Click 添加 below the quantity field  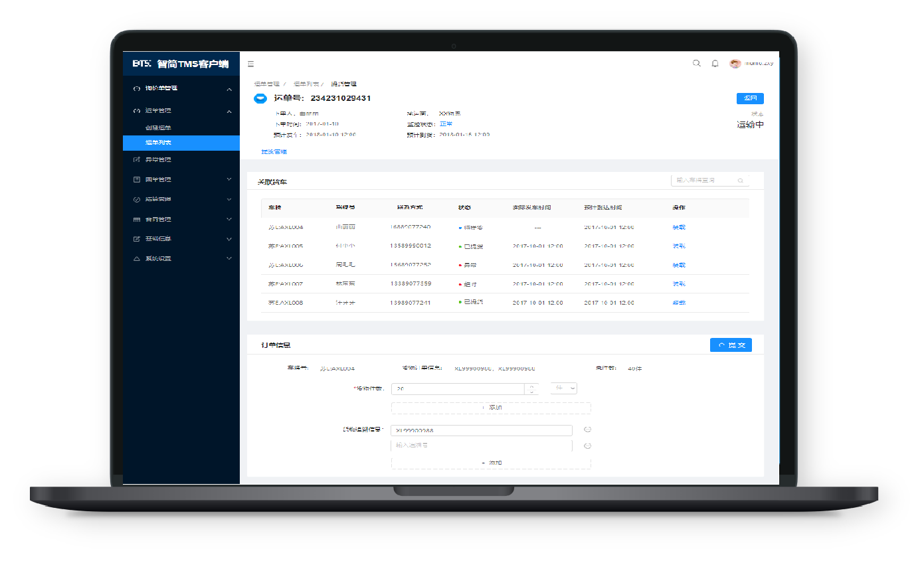[491, 408]
